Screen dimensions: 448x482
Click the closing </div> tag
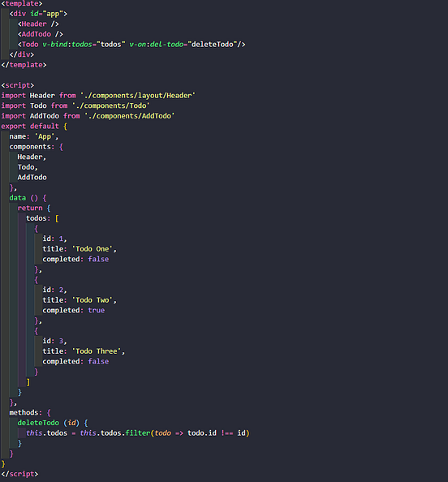pos(22,54)
